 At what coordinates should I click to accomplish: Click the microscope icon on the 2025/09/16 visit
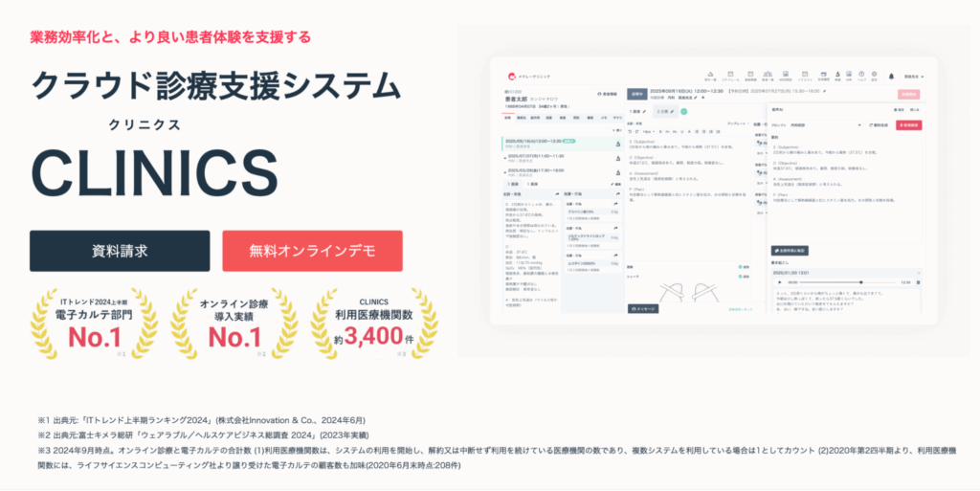(x=618, y=144)
